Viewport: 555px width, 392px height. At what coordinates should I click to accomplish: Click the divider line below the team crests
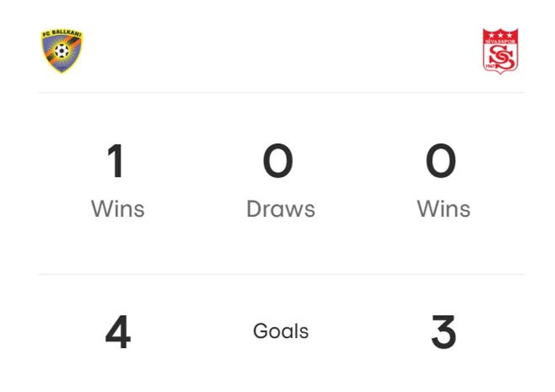tap(280, 92)
